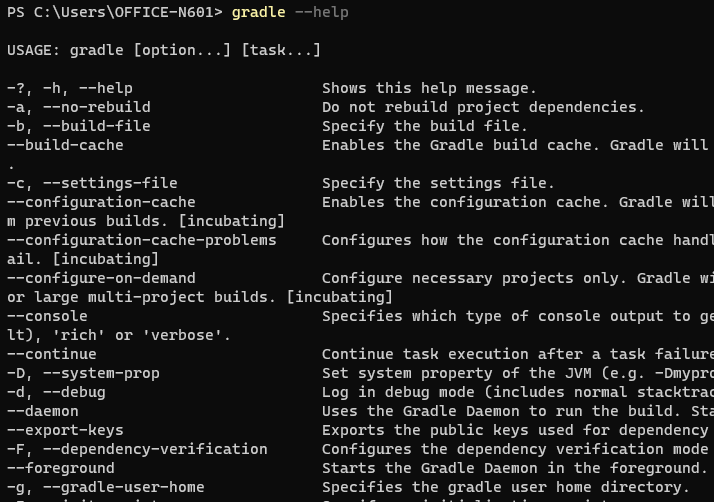Click the 'Shows this help message.' description

point(429,88)
